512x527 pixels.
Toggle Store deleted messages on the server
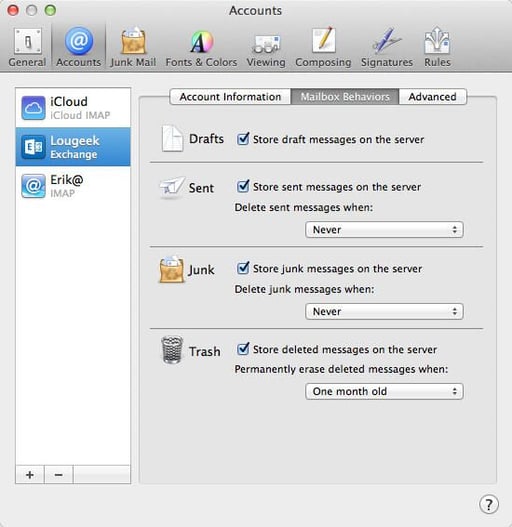[x=243, y=349]
